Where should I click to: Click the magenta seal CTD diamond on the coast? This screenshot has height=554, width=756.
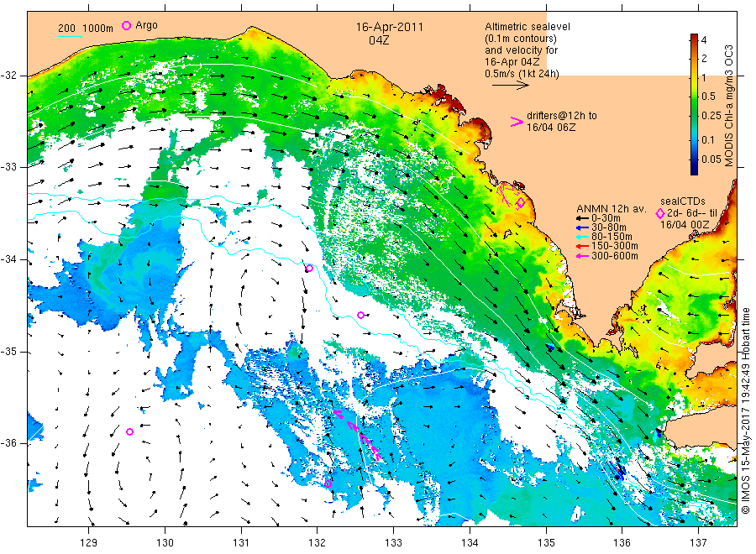pos(521,203)
